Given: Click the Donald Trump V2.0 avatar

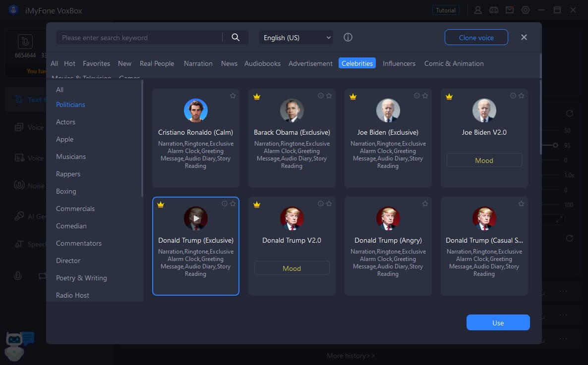Looking at the screenshot, I should [x=292, y=218].
